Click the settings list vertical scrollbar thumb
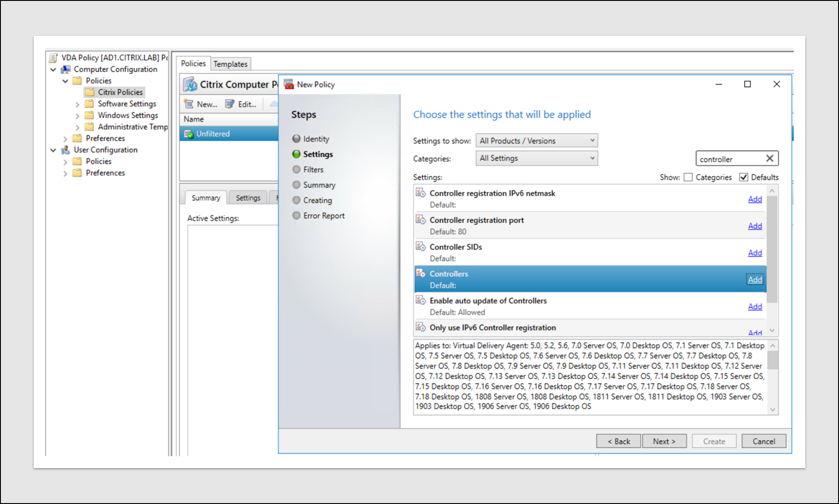This screenshot has width=839, height=504. click(772, 248)
